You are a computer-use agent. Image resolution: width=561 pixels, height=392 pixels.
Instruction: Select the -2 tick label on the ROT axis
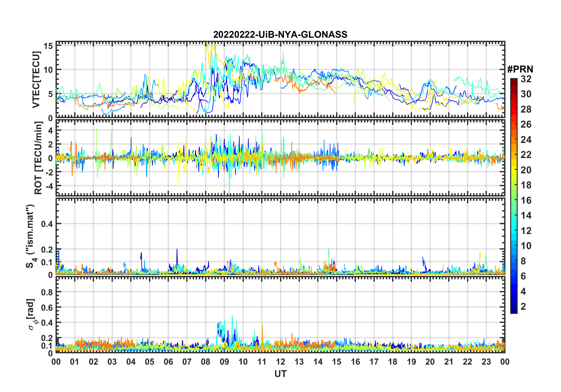(x=49, y=172)
